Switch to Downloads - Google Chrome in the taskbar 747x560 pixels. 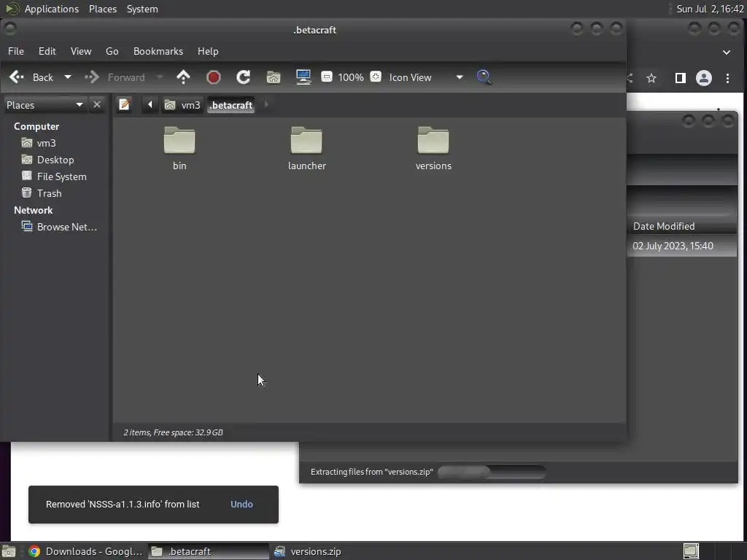[86, 551]
